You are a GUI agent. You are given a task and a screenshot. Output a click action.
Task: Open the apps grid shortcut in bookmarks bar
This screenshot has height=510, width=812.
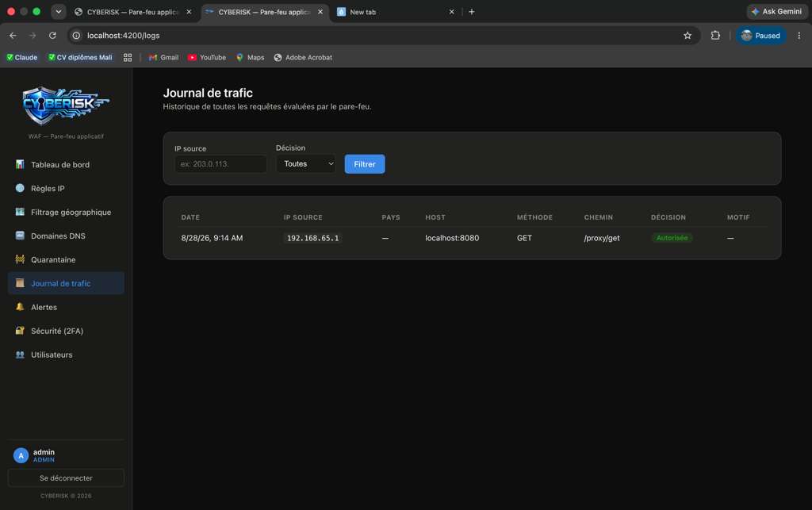128,57
